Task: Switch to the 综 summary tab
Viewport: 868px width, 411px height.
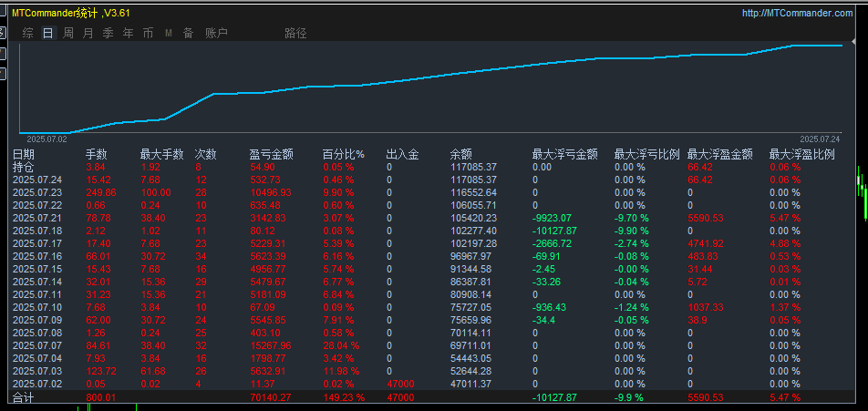Action: pos(28,33)
